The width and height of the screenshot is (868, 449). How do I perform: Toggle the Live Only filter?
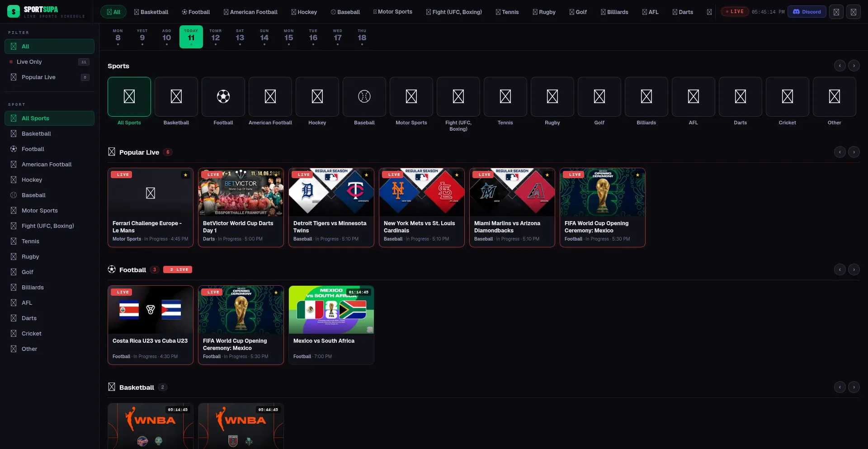49,61
